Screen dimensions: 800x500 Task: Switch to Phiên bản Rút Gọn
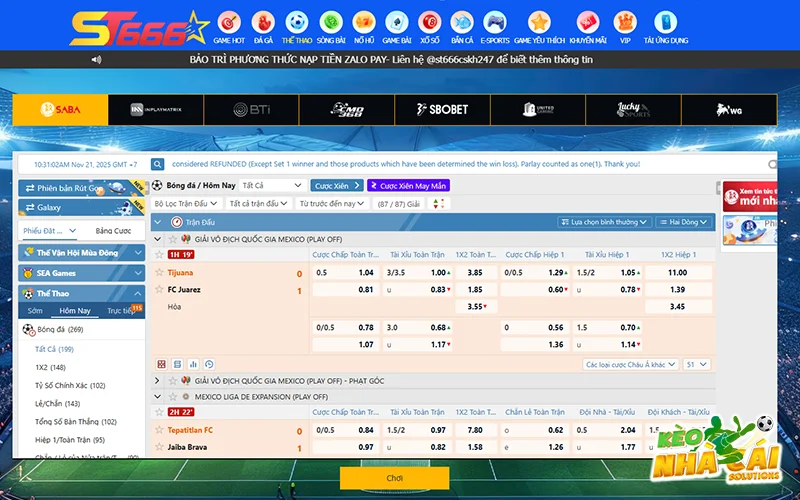[x=82, y=188]
